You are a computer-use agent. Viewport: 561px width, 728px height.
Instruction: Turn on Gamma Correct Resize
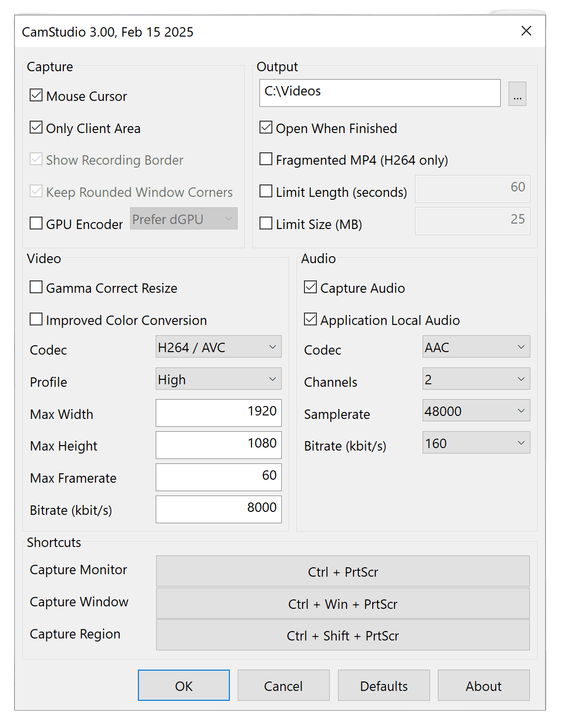[36, 287]
